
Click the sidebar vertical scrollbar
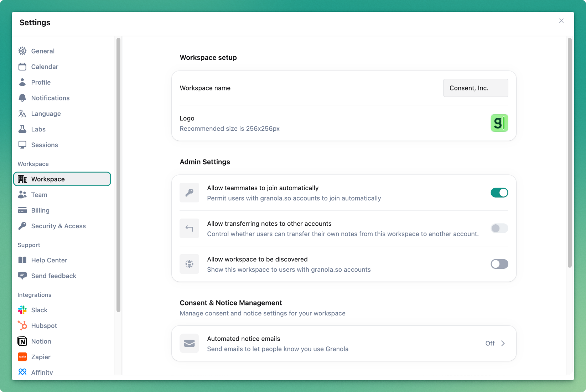118,174
